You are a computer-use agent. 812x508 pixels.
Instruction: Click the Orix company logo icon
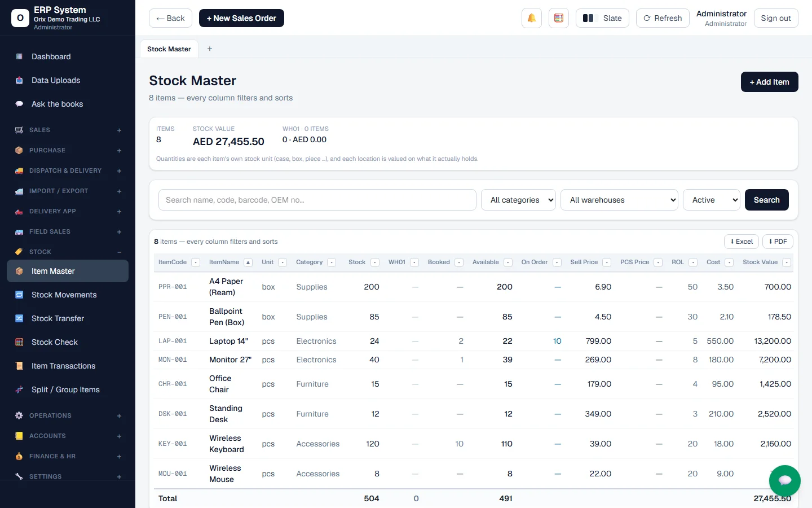coord(20,18)
